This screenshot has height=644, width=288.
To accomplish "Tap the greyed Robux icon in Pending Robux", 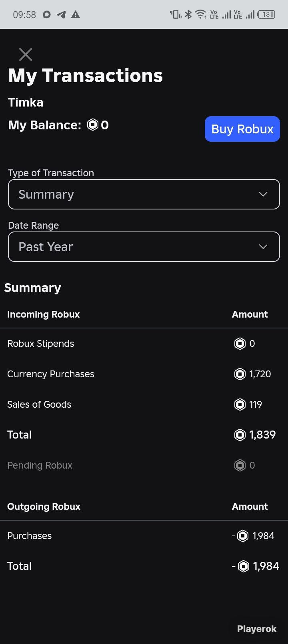I will pos(240,465).
